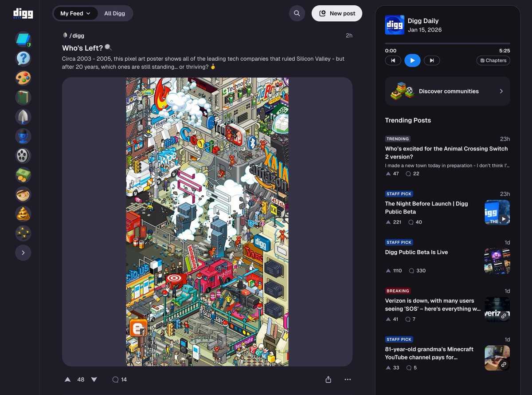532x395 pixels.
Task: Click the Digg logo in sidebar
Action: (x=23, y=13)
